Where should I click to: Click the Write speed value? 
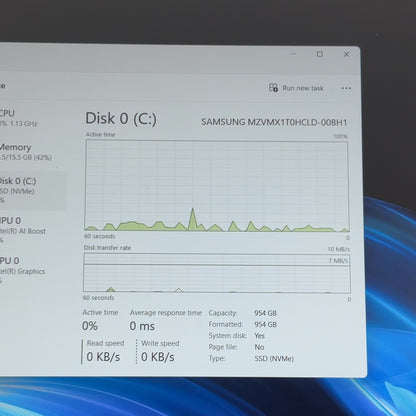pos(158,357)
